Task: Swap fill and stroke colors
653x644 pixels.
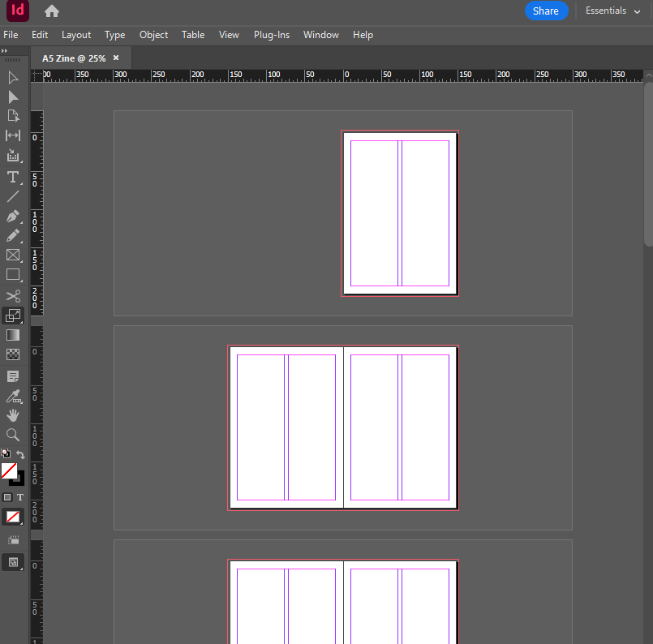Action: (x=20, y=454)
